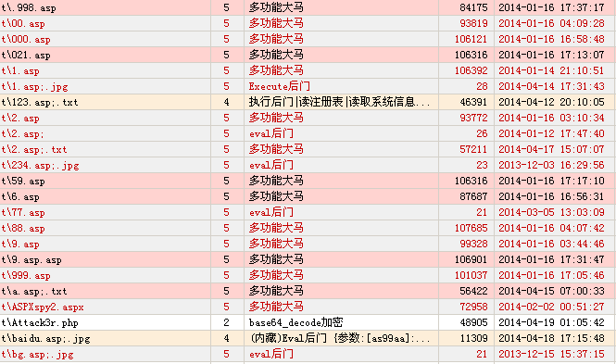
Task: Click timestamp 2014-01-14 21:10:51
Action: pyautogui.click(x=551, y=70)
